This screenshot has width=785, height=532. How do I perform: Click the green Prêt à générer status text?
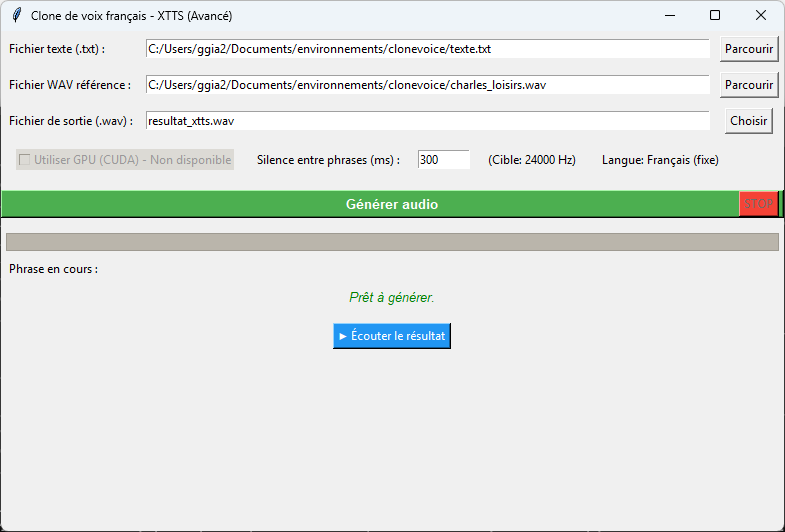coord(392,297)
